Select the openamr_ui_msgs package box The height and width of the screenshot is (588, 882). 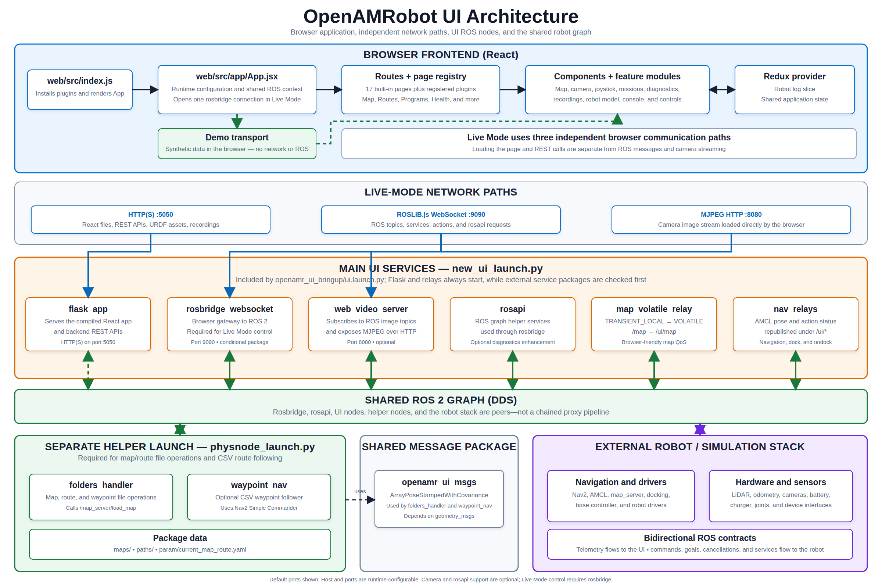tap(439, 499)
